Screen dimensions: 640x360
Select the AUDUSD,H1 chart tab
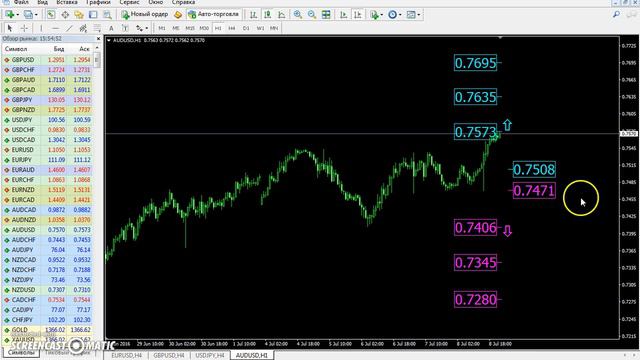(x=252, y=356)
